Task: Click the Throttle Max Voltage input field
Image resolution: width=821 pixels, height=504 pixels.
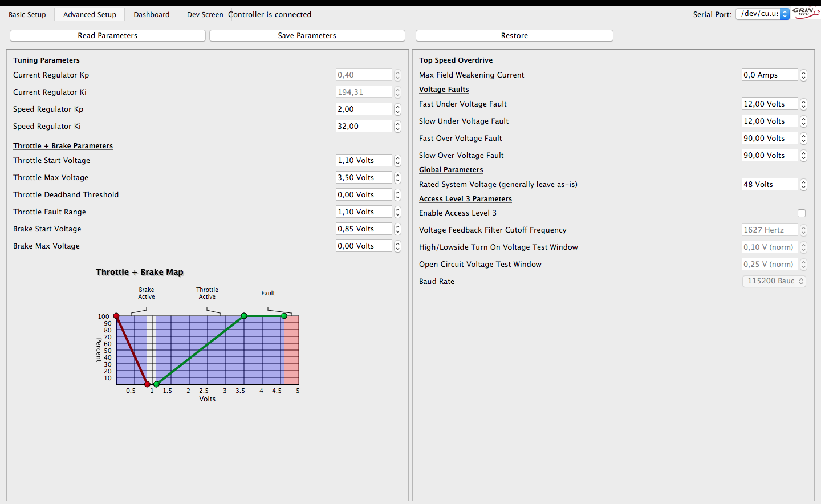Action: (363, 178)
